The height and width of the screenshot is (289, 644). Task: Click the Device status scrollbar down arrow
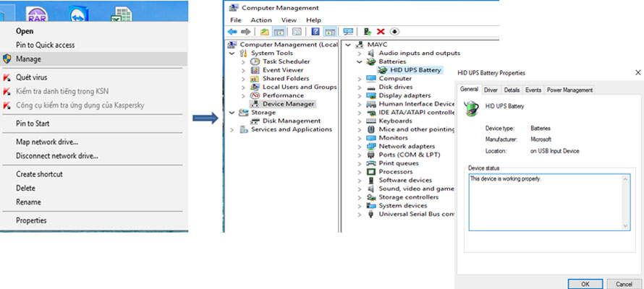(625, 226)
